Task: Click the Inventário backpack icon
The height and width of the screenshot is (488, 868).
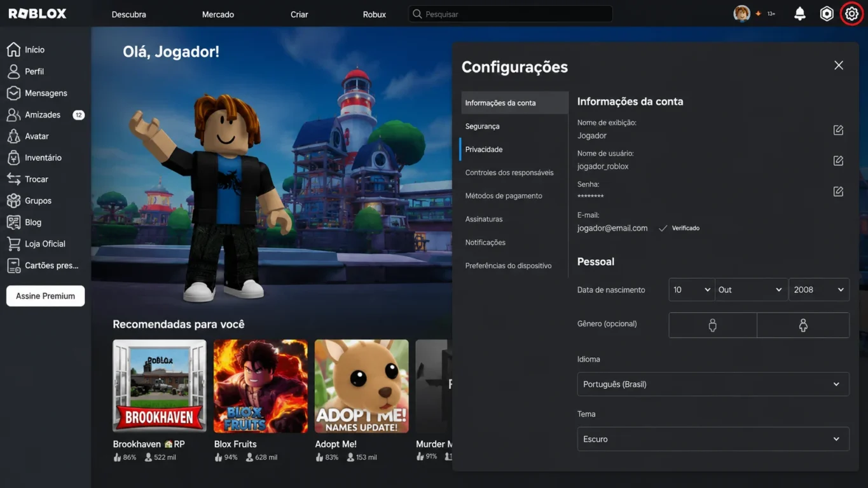Action: point(13,158)
